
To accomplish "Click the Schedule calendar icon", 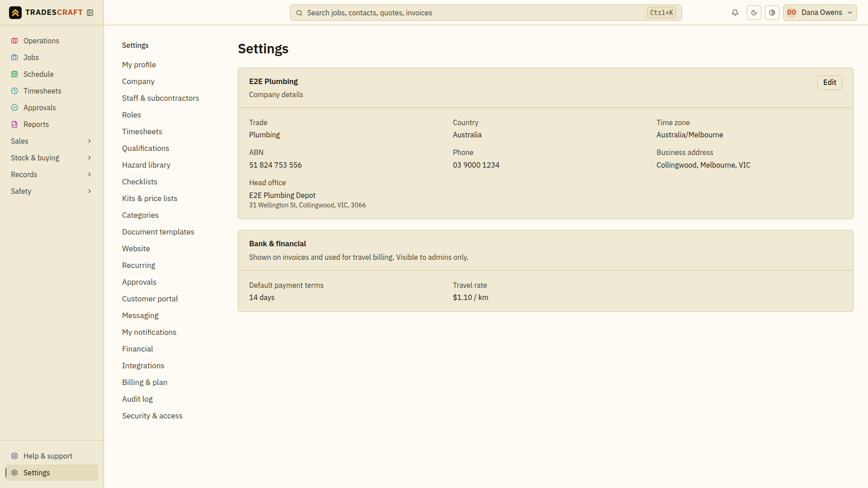I will (14, 74).
